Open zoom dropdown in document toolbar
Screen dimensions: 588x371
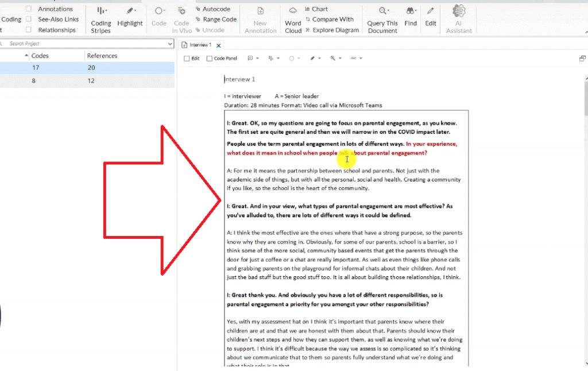tap(335, 59)
